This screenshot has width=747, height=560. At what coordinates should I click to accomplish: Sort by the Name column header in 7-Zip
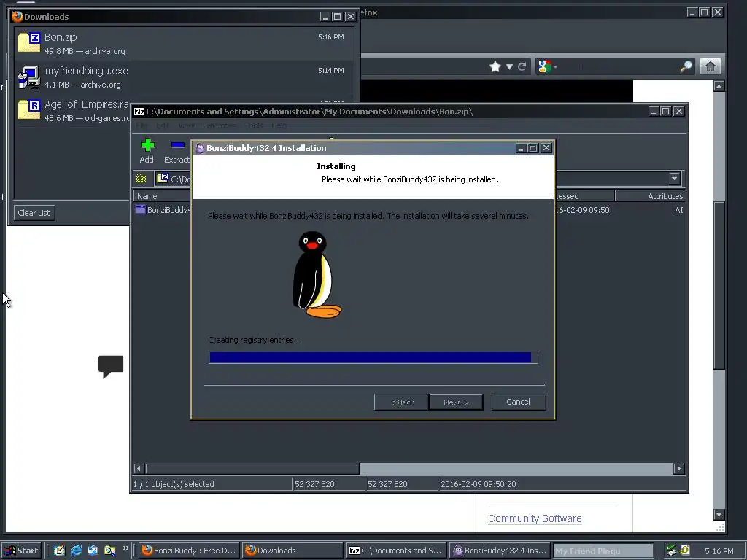[x=163, y=195]
